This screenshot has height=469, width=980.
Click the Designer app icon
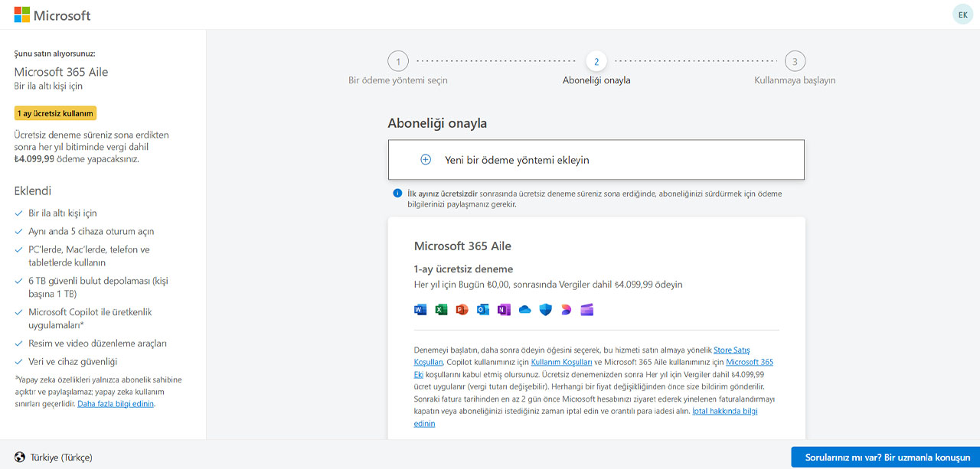[x=566, y=310]
